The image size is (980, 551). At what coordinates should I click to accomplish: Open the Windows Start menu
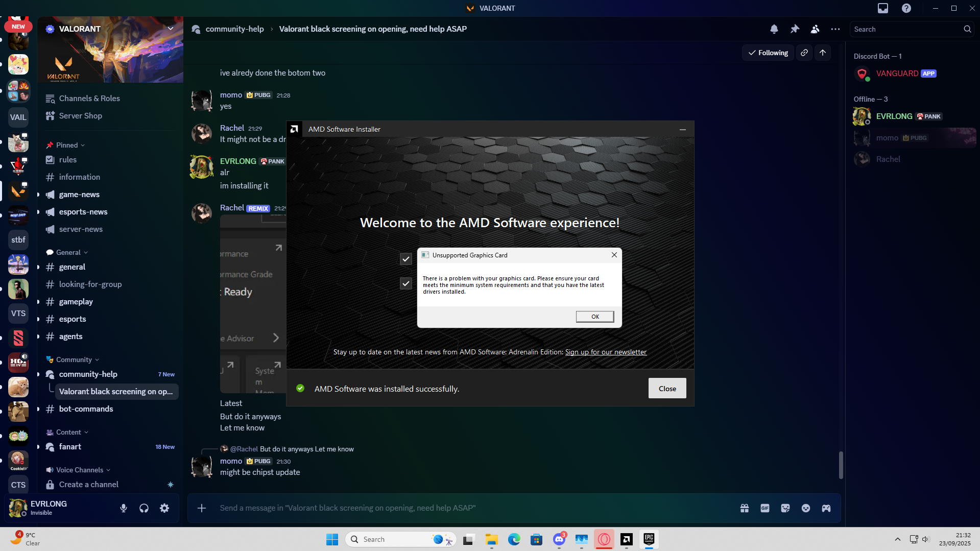pyautogui.click(x=332, y=539)
